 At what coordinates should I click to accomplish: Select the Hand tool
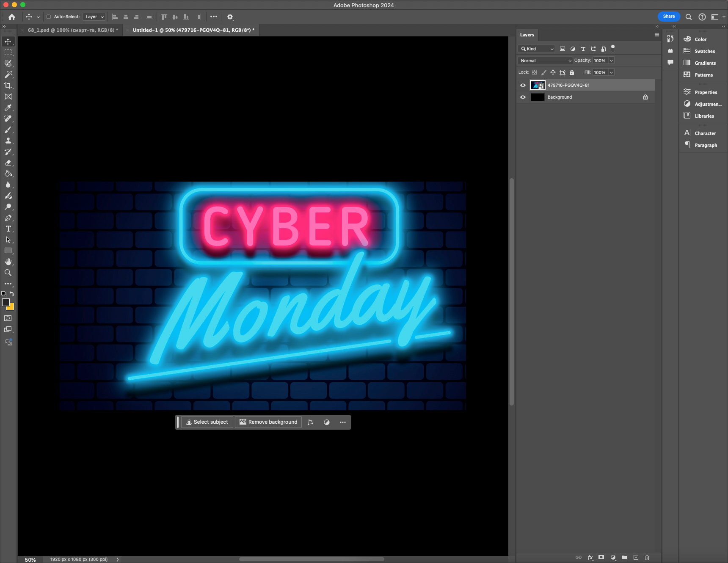tap(8, 262)
